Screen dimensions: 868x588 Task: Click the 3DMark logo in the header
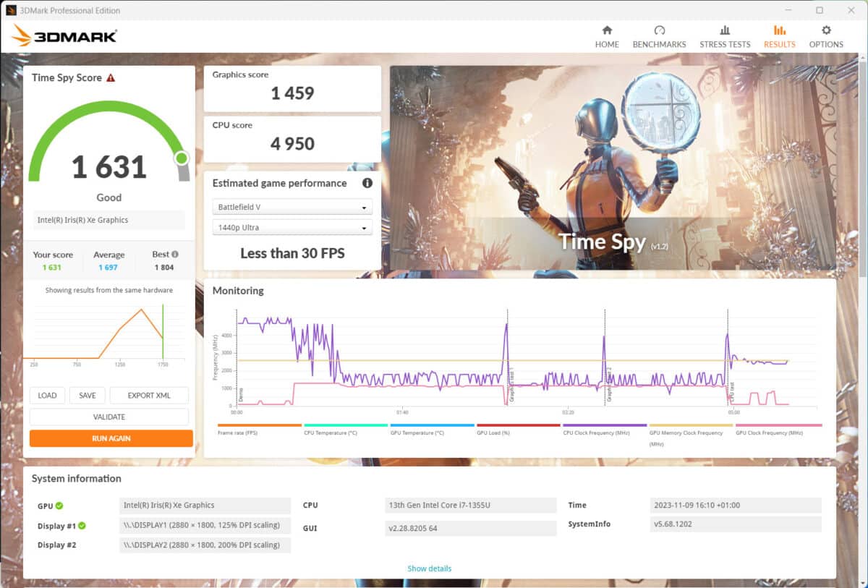pos(64,35)
